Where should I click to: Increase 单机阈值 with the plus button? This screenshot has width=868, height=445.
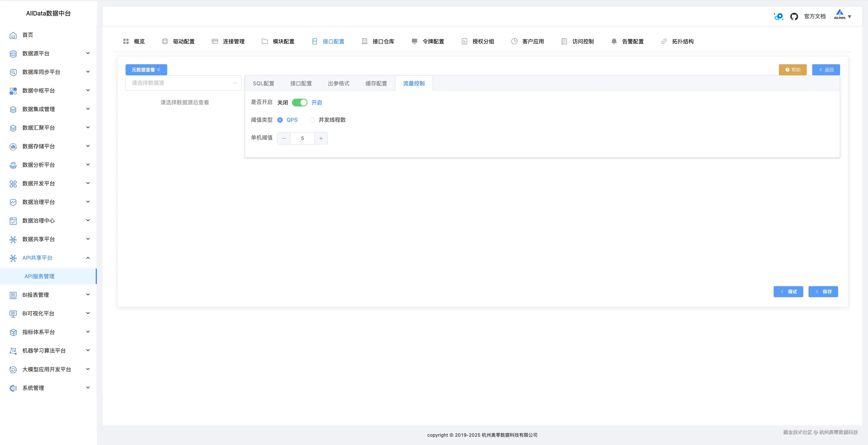click(321, 138)
